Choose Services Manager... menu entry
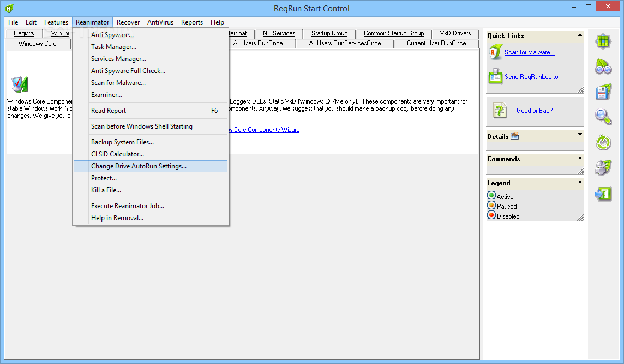This screenshot has height=364, width=624. 151,59
